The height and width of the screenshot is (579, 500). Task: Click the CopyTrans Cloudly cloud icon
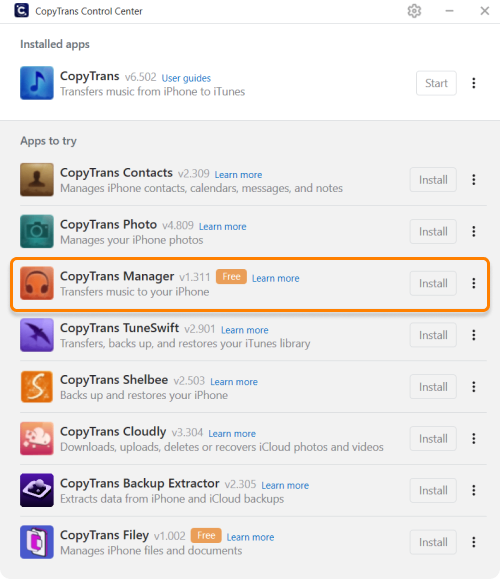(x=37, y=439)
